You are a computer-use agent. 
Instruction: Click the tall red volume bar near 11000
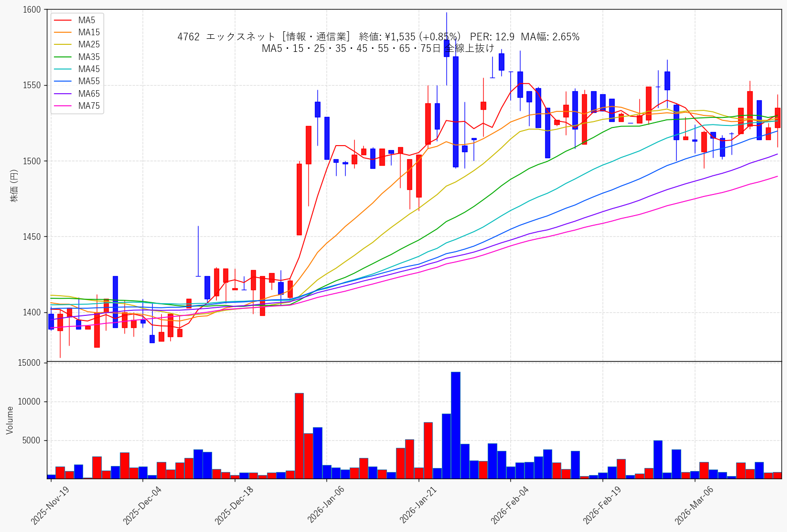299,436
